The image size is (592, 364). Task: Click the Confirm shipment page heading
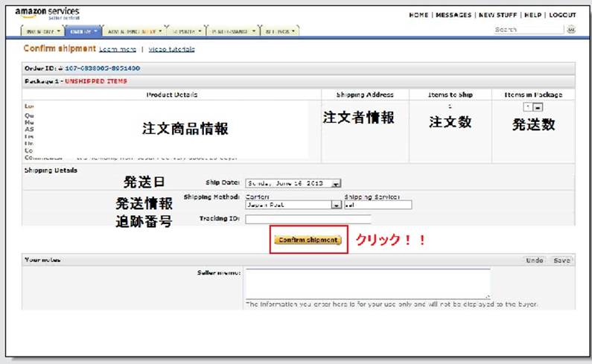click(60, 48)
